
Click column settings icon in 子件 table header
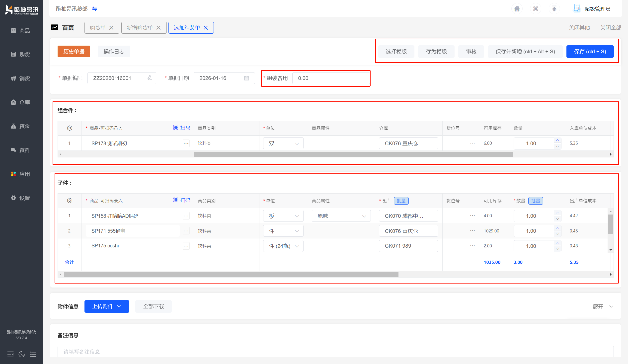70,201
